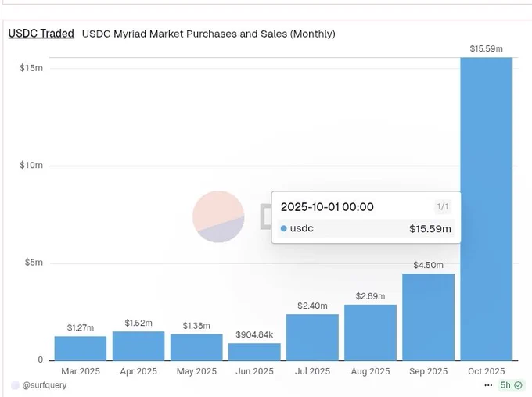Click the @surfquery avatar icon
The height and width of the screenshot is (397, 532).
point(15,385)
